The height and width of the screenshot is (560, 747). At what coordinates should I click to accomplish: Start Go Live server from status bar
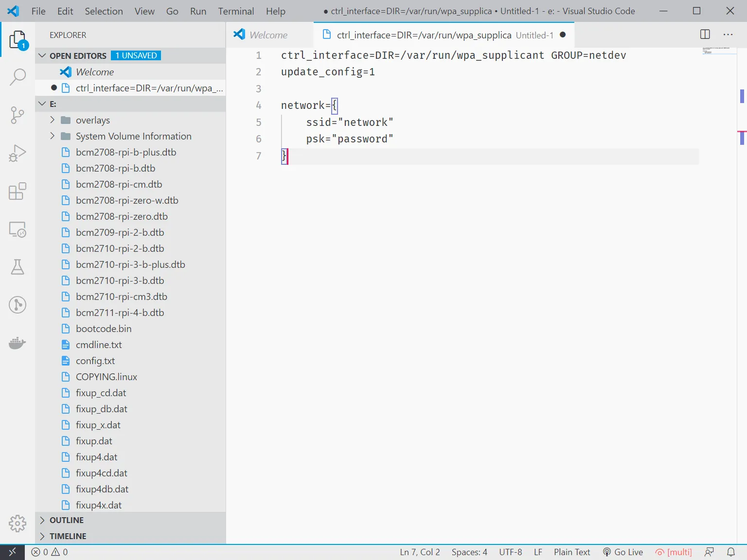click(x=623, y=552)
